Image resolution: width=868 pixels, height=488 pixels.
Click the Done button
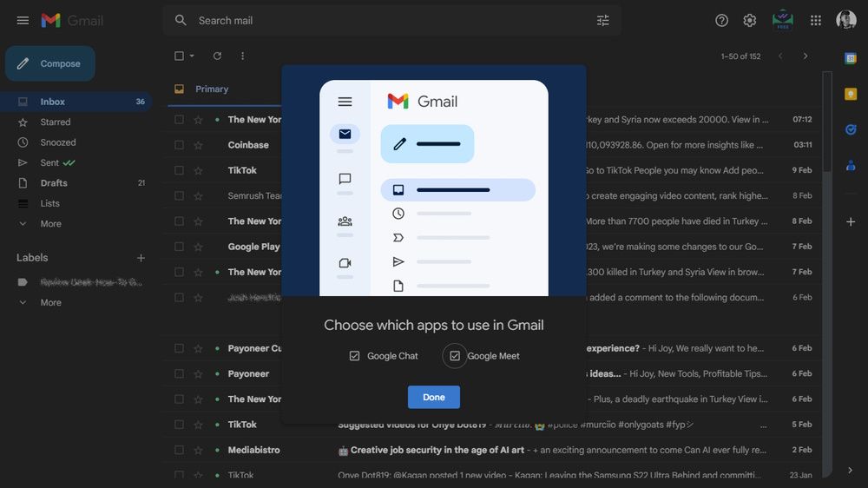433,397
